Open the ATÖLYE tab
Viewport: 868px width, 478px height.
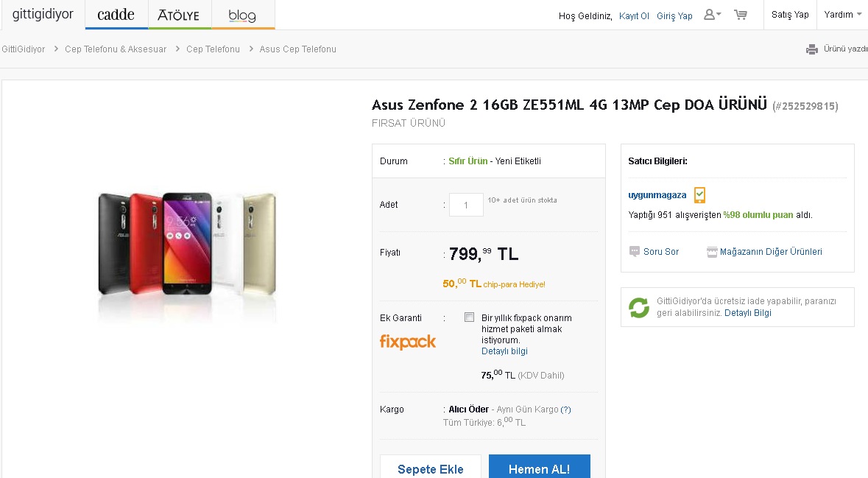(180, 15)
